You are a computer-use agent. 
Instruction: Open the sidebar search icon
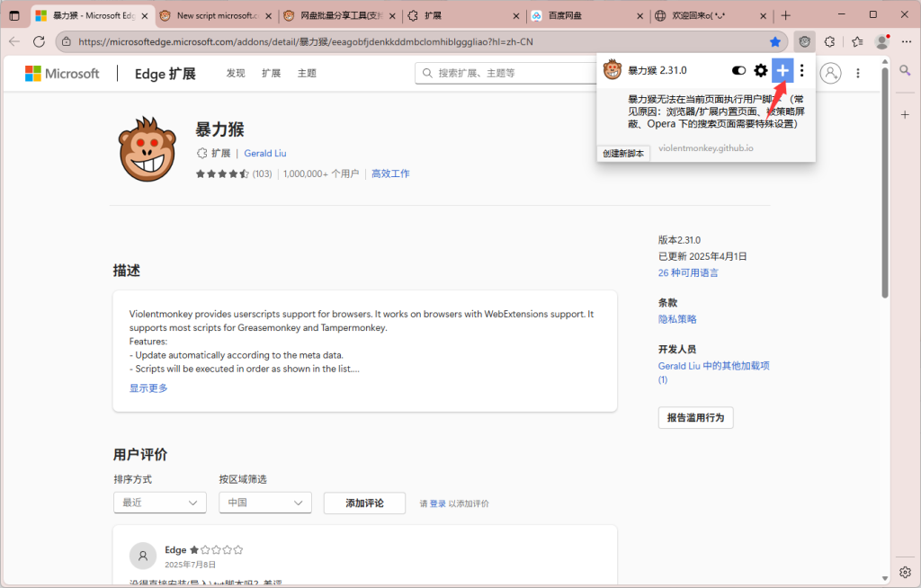(905, 70)
